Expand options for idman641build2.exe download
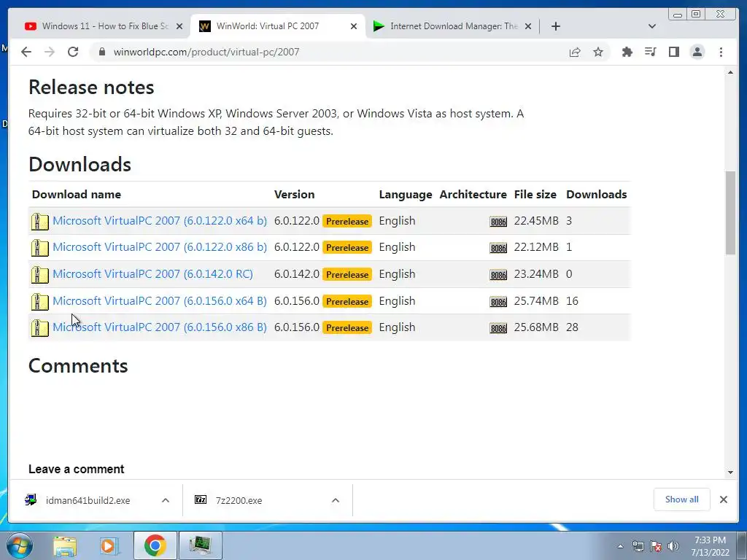Viewport: 747px width, 560px height. point(166,500)
